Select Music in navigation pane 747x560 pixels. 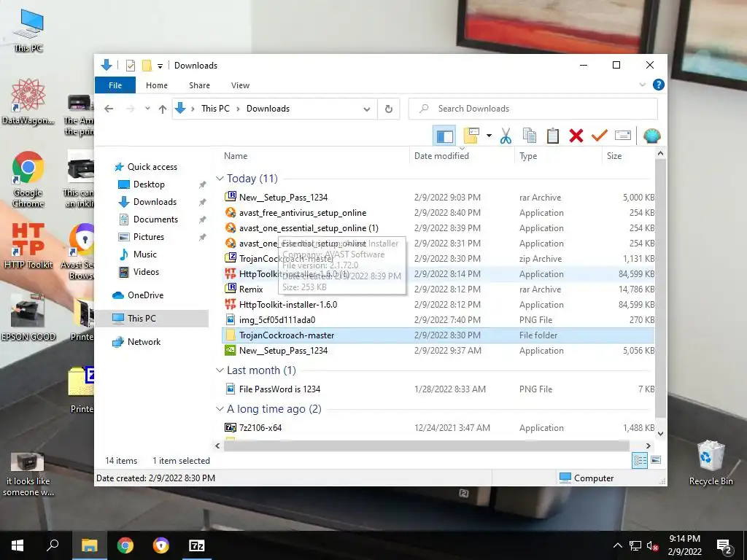click(145, 254)
